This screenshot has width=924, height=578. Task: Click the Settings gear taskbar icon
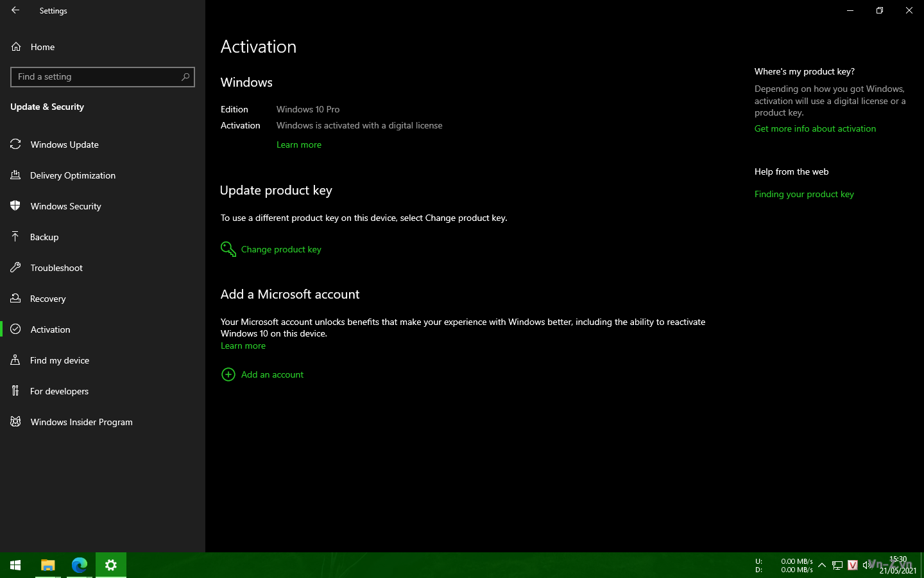[111, 565]
